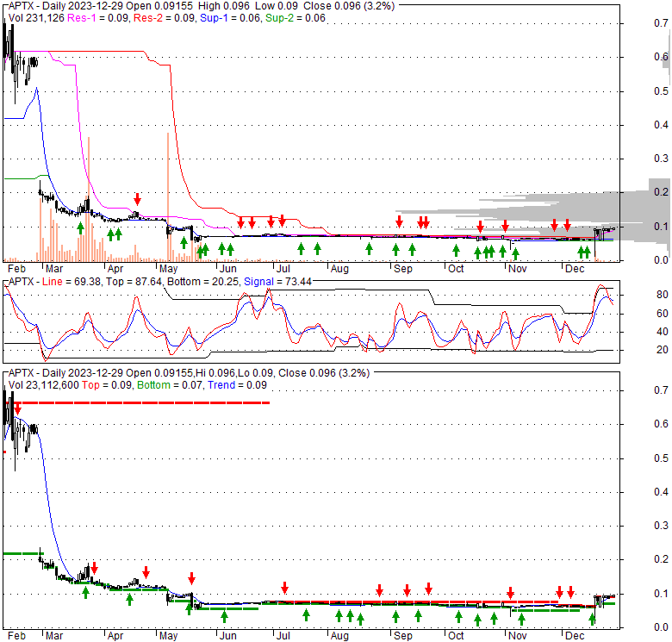The height and width of the screenshot is (642, 672).
Task: Click the Sep label on upper chart axis
Action: 403,269
